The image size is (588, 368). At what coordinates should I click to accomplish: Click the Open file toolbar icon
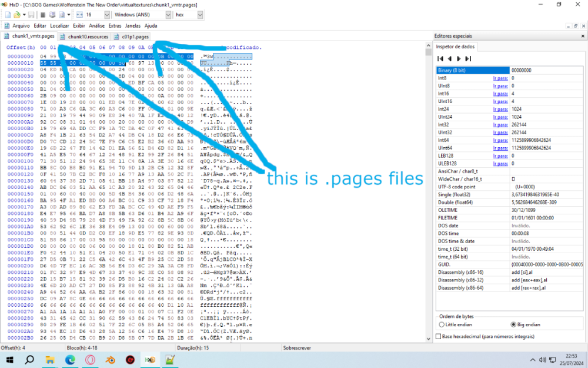pyautogui.click(x=16, y=14)
